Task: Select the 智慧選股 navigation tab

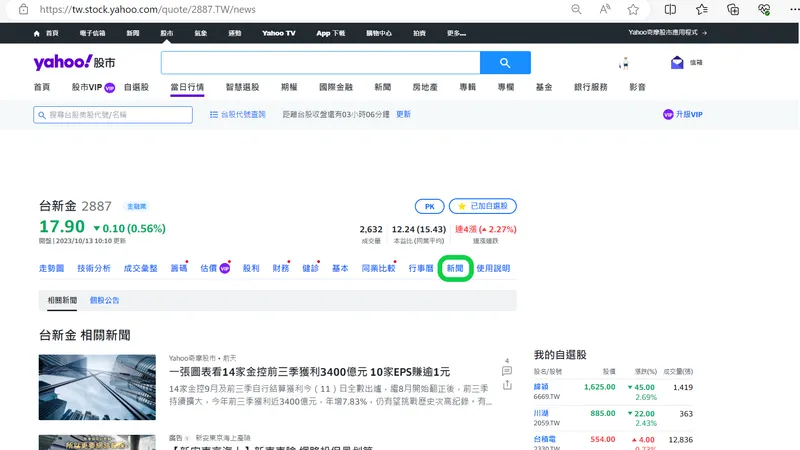Action: pyautogui.click(x=242, y=87)
